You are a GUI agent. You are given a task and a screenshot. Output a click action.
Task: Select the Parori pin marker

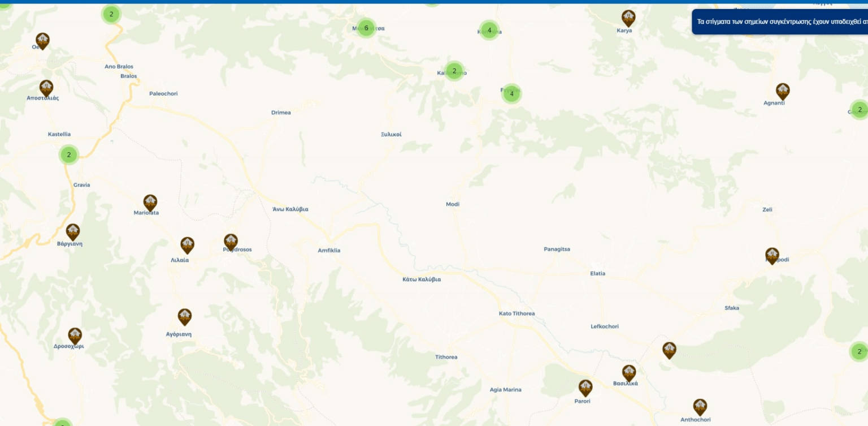click(x=585, y=388)
